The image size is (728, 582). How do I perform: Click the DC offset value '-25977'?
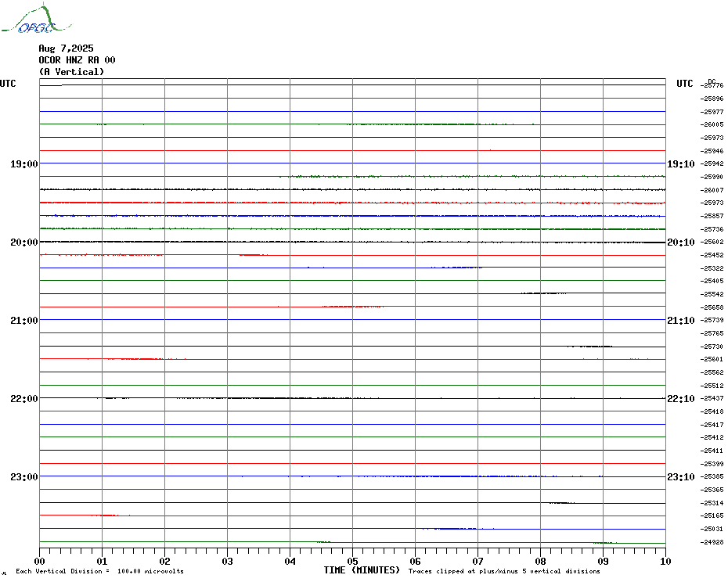point(712,112)
